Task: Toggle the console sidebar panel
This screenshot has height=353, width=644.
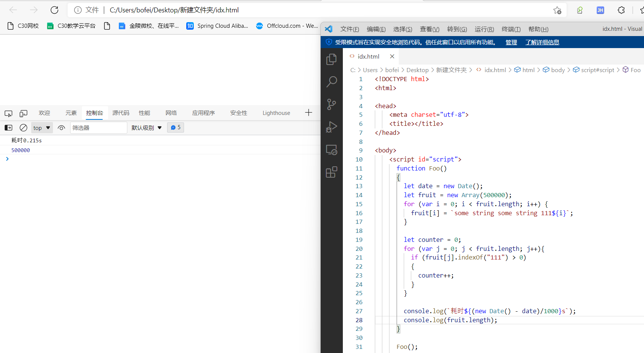Action: [x=8, y=128]
